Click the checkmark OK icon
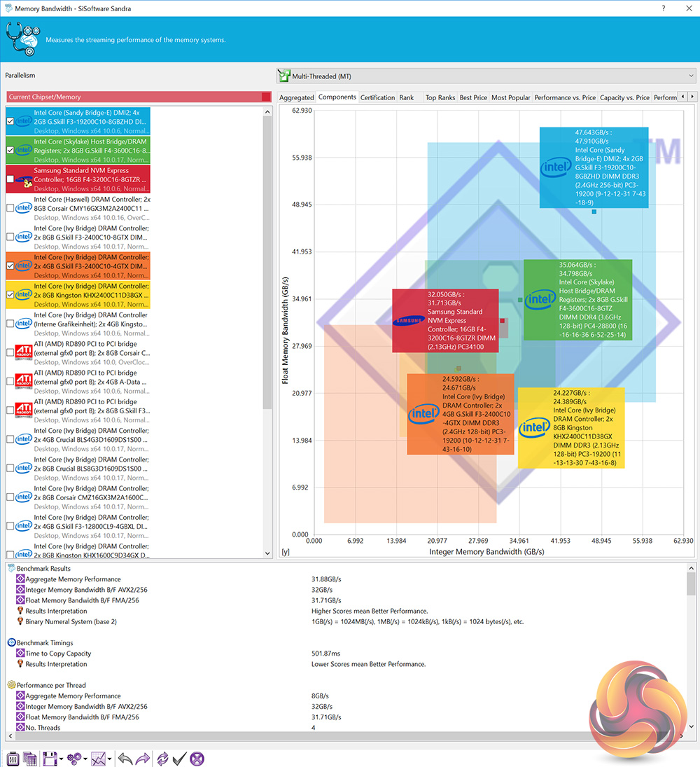The width and height of the screenshot is (700, 767). (x=179, y=759)
